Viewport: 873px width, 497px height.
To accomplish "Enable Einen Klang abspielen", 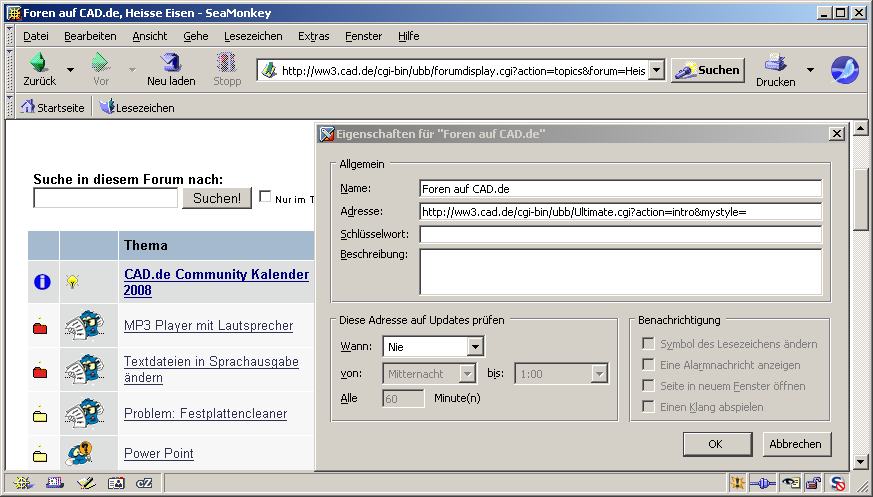I will tap(648, 406).
